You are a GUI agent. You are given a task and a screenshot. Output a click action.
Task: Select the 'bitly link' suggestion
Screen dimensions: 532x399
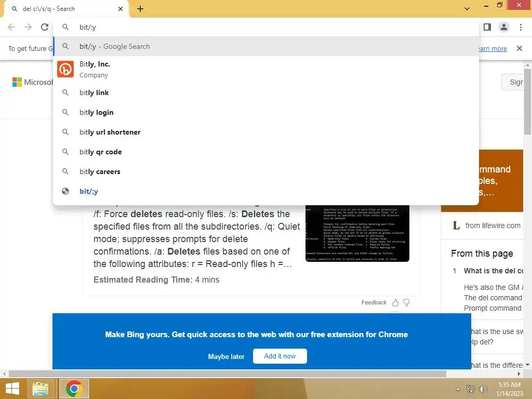(266, 92)
